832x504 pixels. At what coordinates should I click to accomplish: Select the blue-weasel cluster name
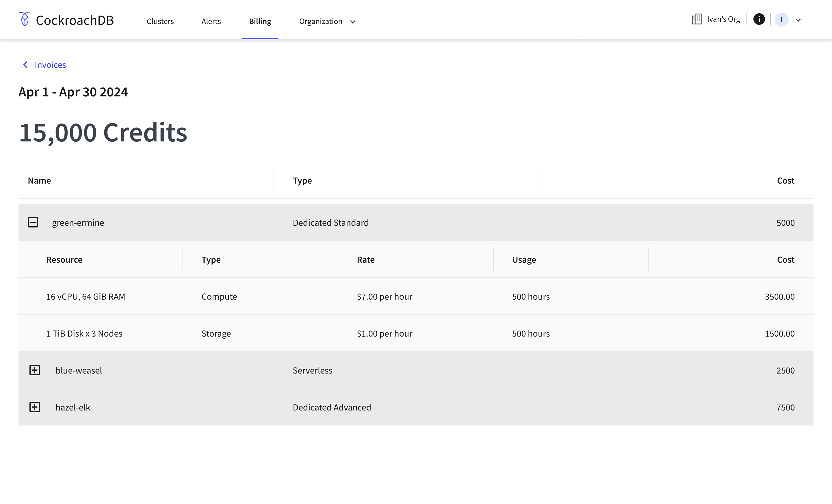79,370
